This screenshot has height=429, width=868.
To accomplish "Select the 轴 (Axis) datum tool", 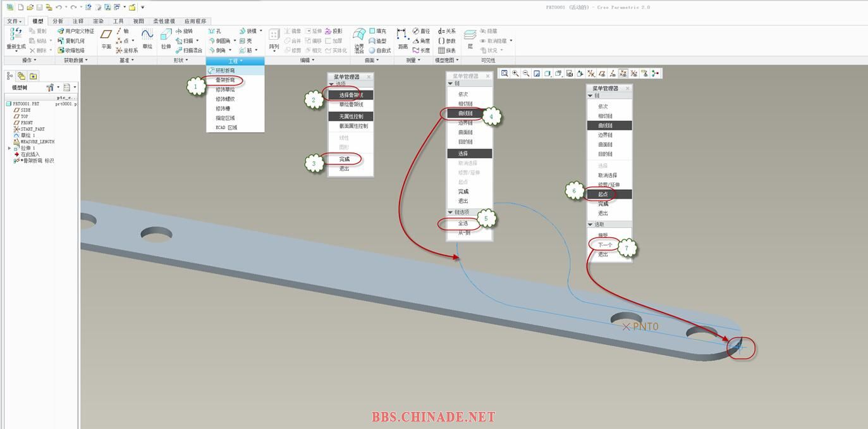I will [x=122, y=31].
